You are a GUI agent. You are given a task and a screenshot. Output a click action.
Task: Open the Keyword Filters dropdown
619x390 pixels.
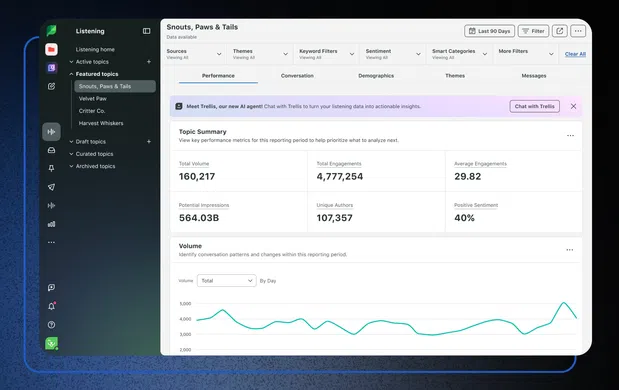(x=326, y=54)
